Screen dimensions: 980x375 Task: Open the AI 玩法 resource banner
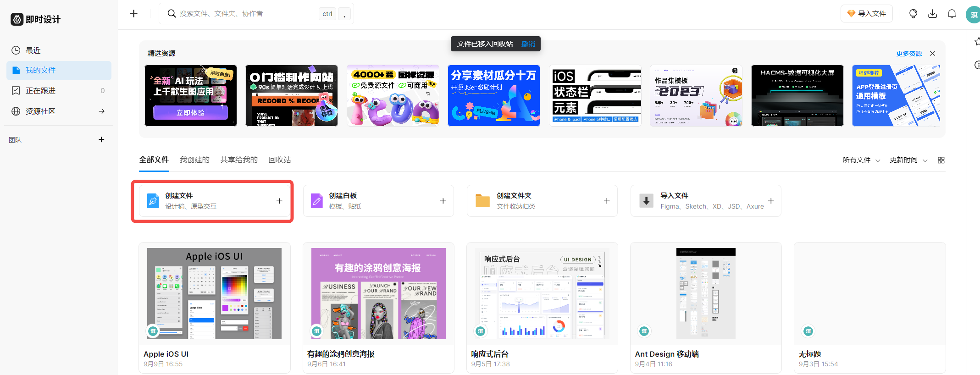point(191,95)
